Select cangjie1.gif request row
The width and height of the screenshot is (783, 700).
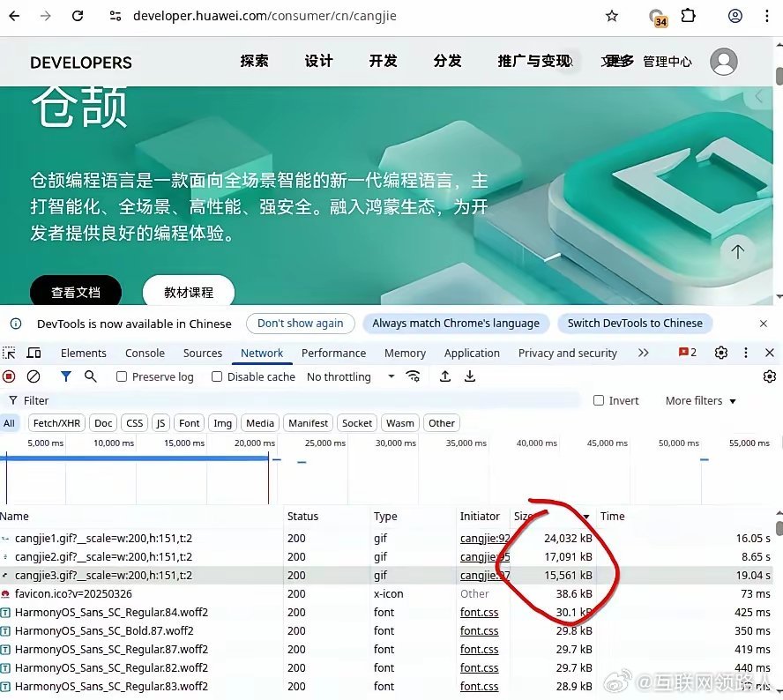coord(386,539)
